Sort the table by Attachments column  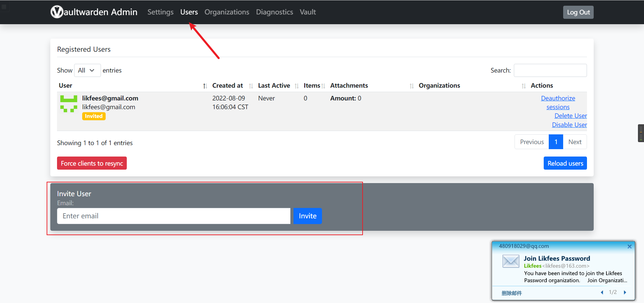(x=349, y=86)
